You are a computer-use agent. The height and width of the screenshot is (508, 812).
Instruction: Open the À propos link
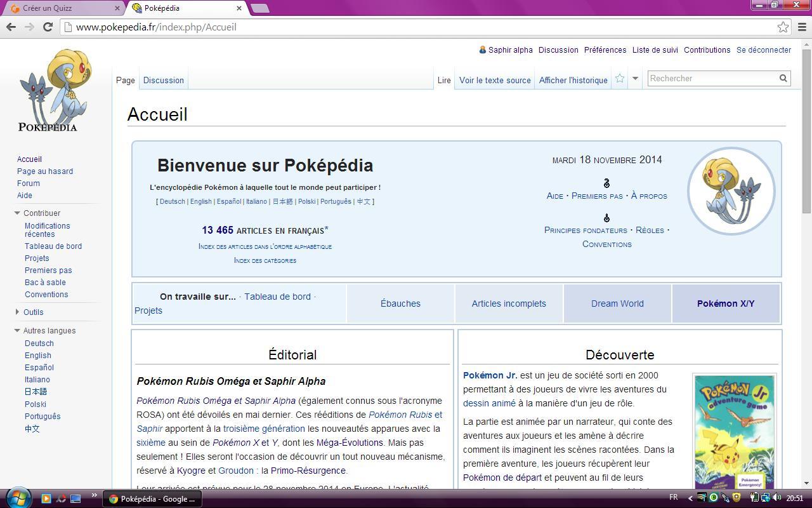(x=649, y=196)
